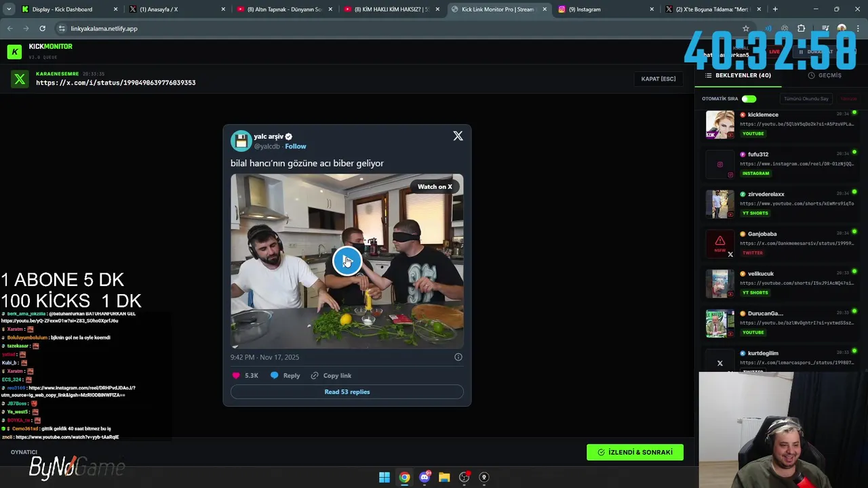This screenshot has height=488, width=868.
Task: Click kicklemece youtu.be URL text
Action: click(796, 124)
